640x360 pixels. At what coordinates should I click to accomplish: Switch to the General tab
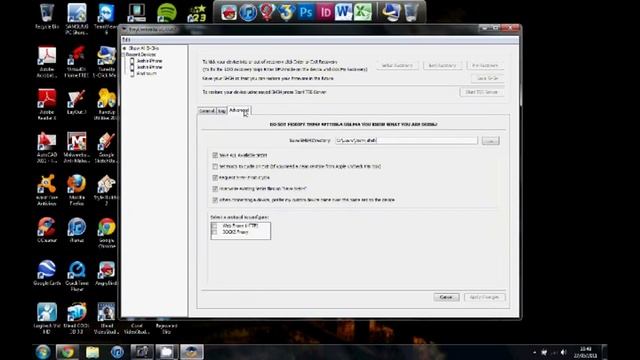tap(207, 111)
